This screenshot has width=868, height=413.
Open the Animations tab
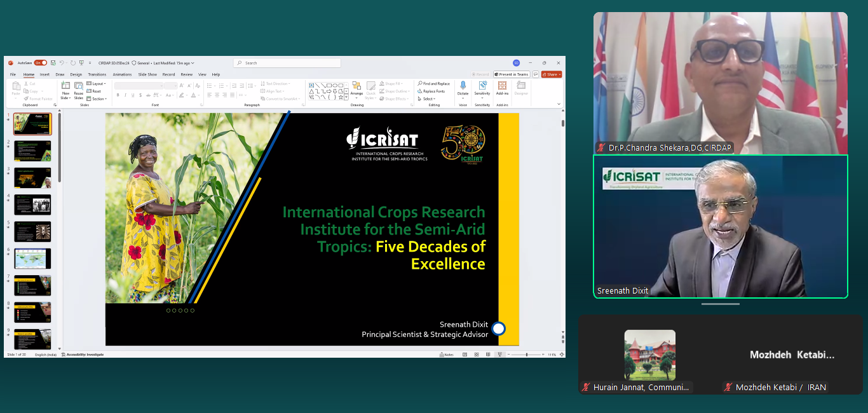[122, 74]
